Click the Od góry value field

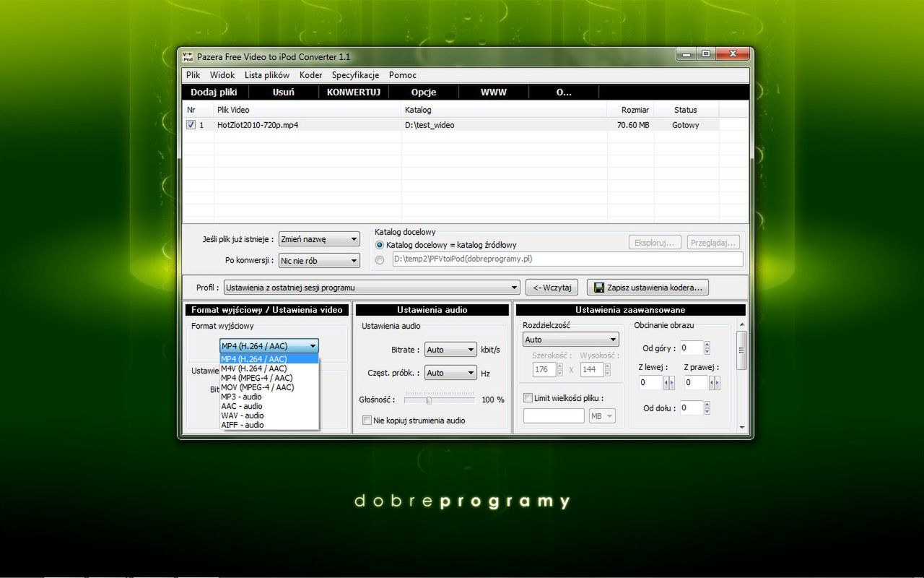pos(692,348)
